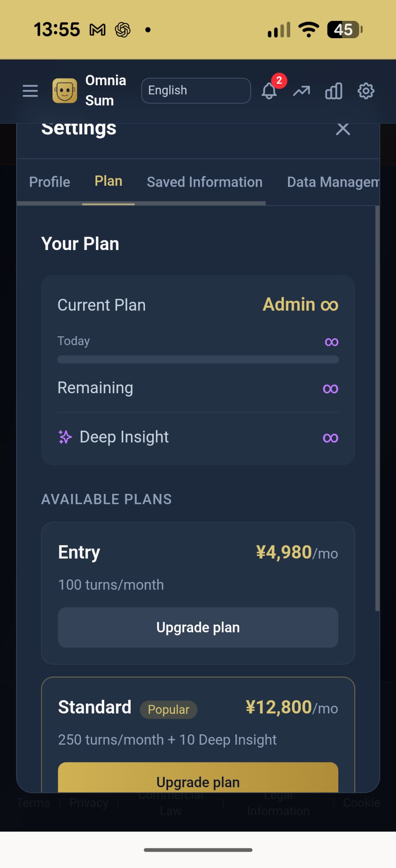
Task: Open the notifications bell
Action: [x=269, y=91]
